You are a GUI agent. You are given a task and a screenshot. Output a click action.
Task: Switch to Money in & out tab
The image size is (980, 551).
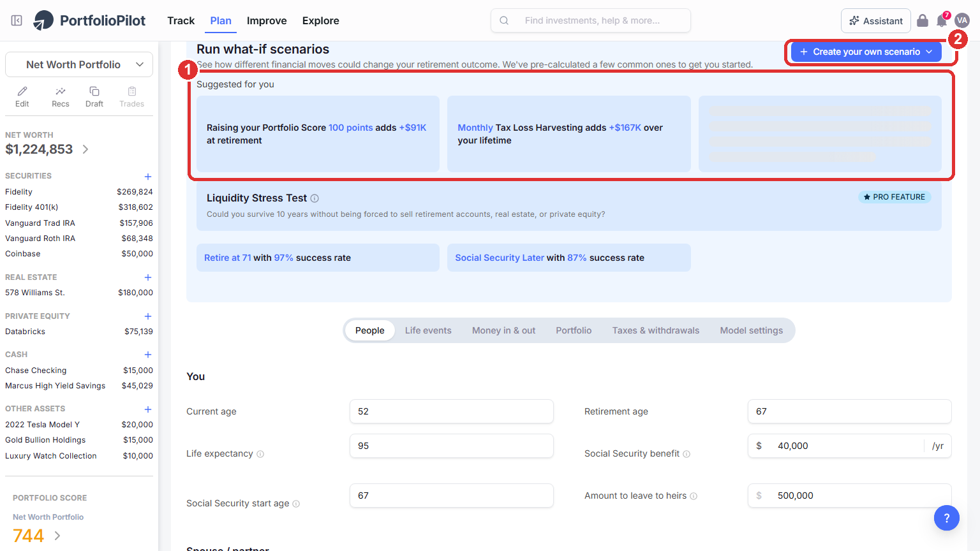[x=504, y=330]
